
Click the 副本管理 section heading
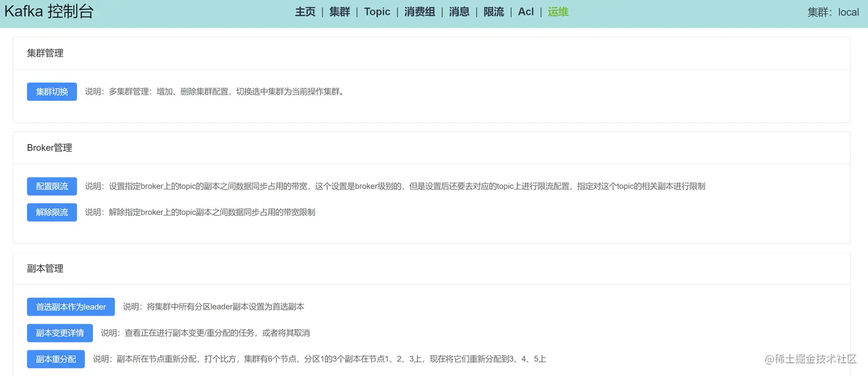[45, 268]
